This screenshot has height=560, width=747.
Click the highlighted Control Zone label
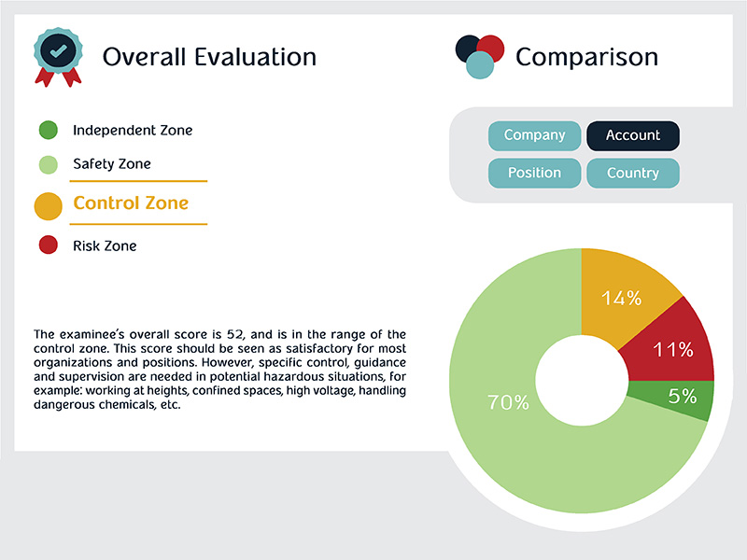[x=131, y=203]
